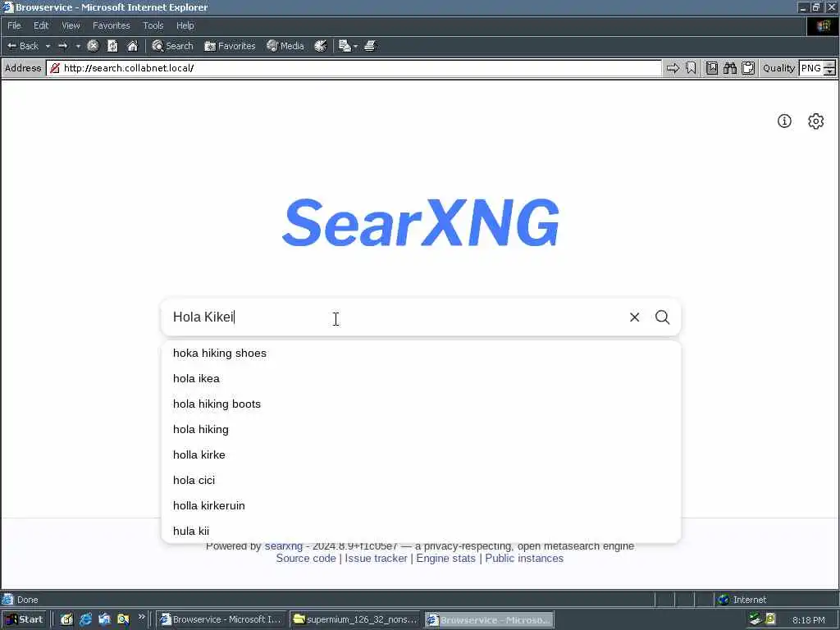Open the Source code link

coord(306,558)
